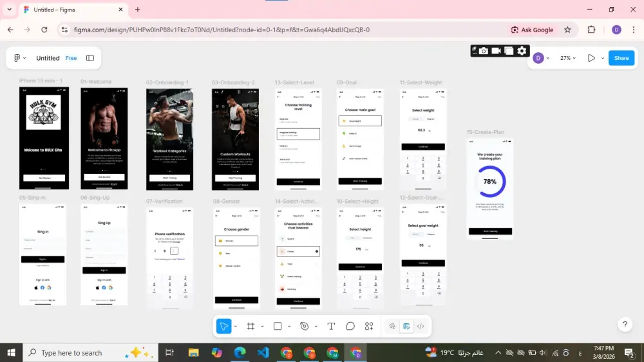Click the volume speaker tray icon
The height and width of the screenshot is (362, 644).
click(x=544, y=352)
